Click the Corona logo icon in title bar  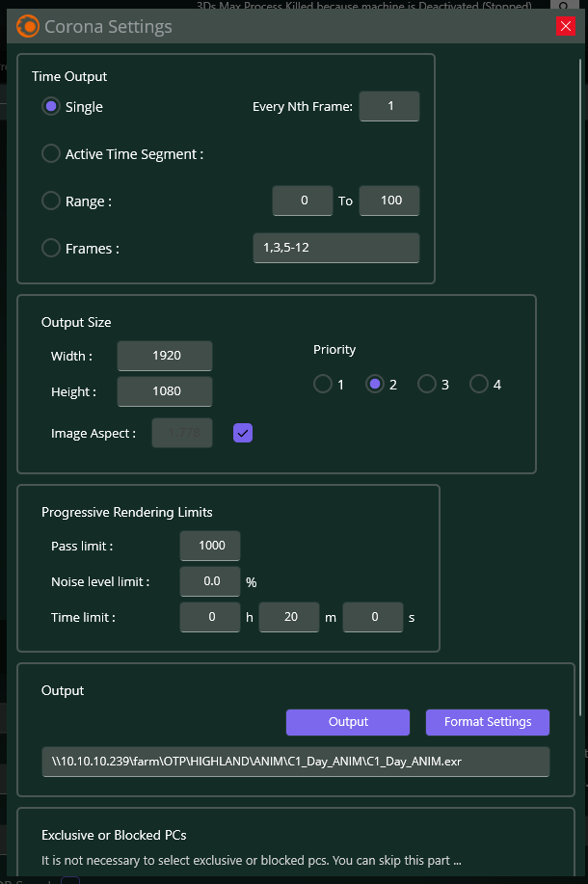tap(28, 26)
